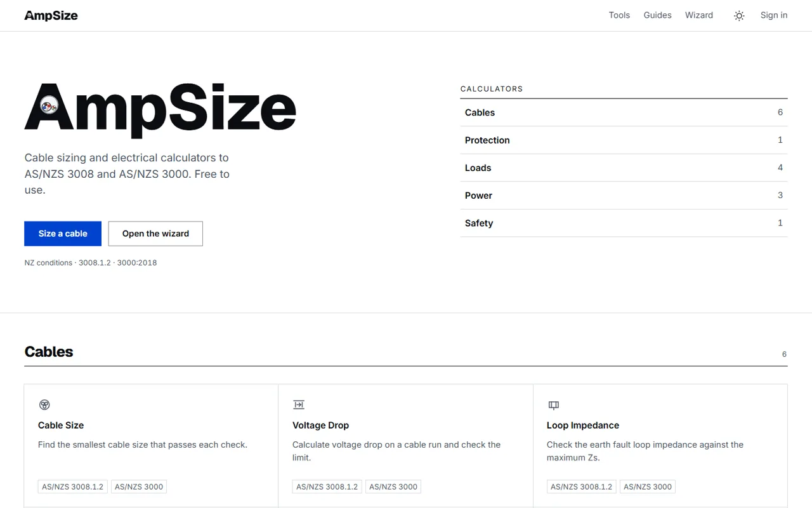The image size is (812, 508).
Task: Click the CALCULATORS label
Action: [x=492, y=89]
